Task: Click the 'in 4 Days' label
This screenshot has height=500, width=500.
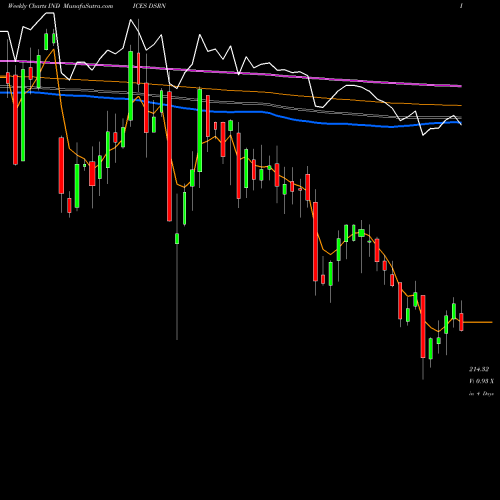Action: [481, 394]
